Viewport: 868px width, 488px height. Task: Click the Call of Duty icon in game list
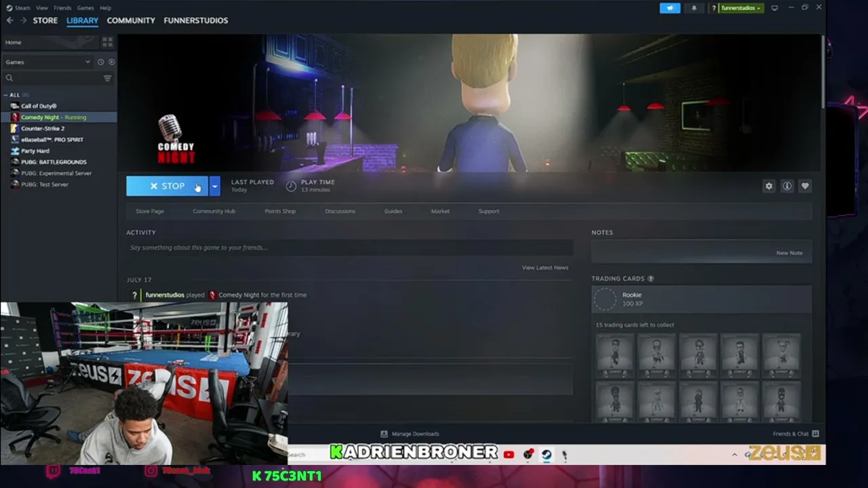coord(15,106)
